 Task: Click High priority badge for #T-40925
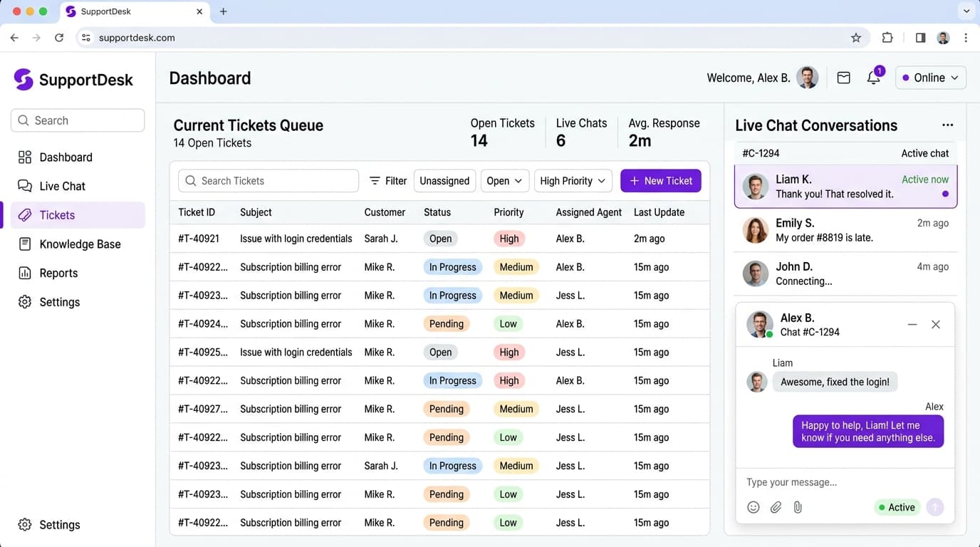(509, 353)
